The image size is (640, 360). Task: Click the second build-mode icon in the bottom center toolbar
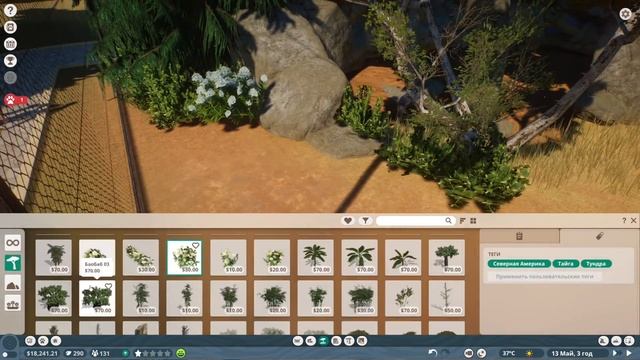[311, 340]
